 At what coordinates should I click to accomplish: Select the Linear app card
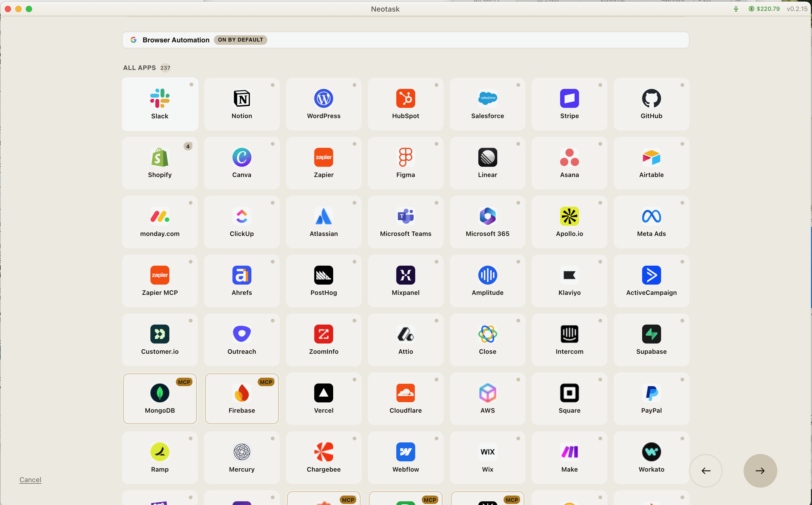(x=488, y=163)
